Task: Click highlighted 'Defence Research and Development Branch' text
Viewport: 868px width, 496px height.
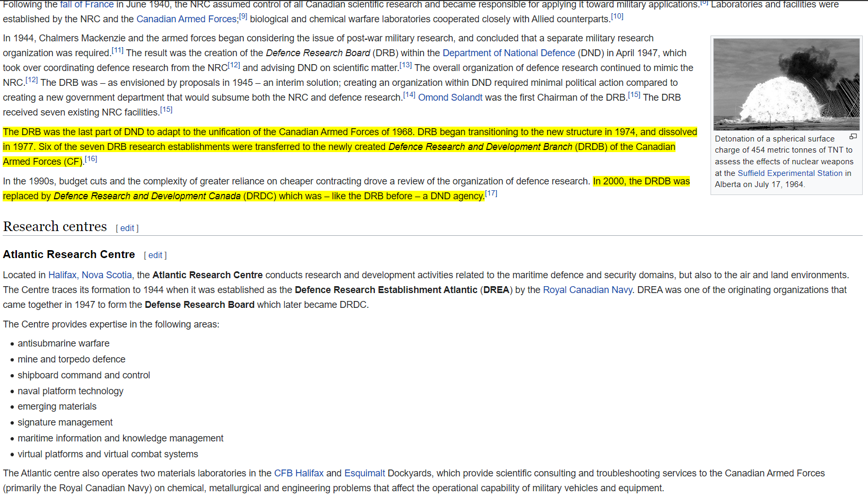Action: (x=480, y=147)
